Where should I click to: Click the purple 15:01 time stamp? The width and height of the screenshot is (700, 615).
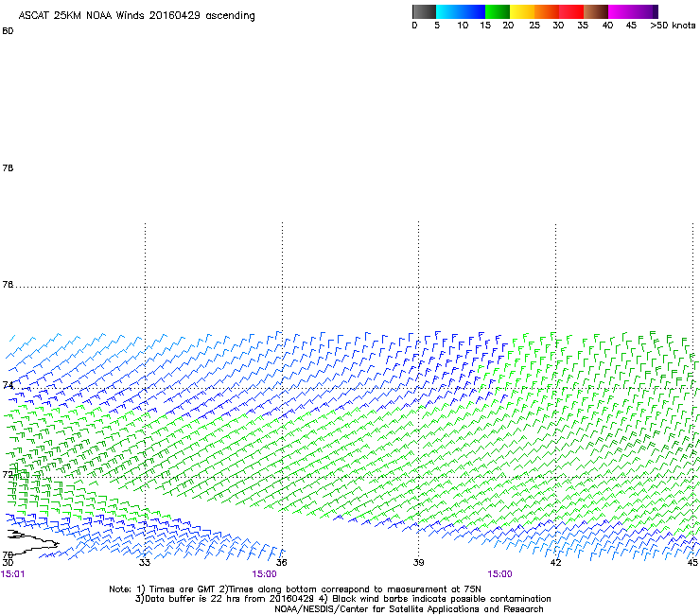12,574
